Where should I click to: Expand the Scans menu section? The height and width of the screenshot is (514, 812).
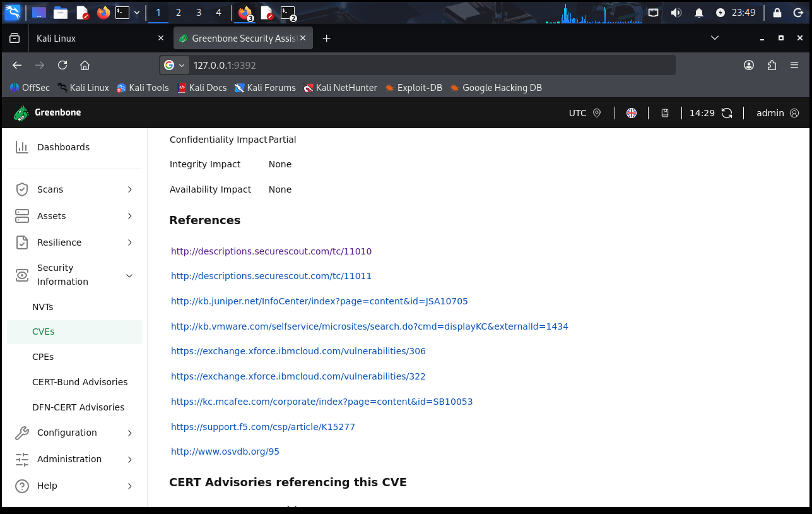click(130, 189)
